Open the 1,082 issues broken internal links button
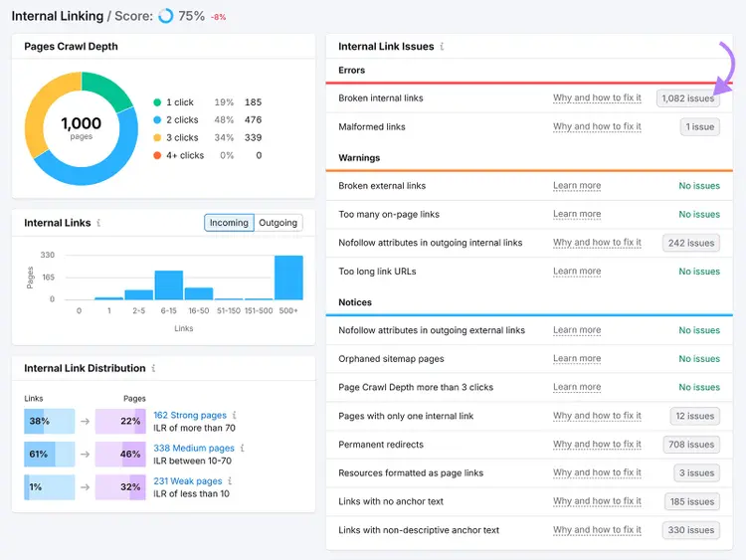The height and width of the screenshot is (560, 746). 688,98
